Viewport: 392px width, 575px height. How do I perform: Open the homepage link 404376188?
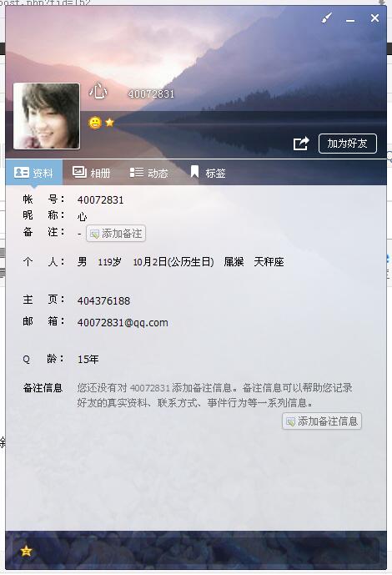tap(103, 301)
